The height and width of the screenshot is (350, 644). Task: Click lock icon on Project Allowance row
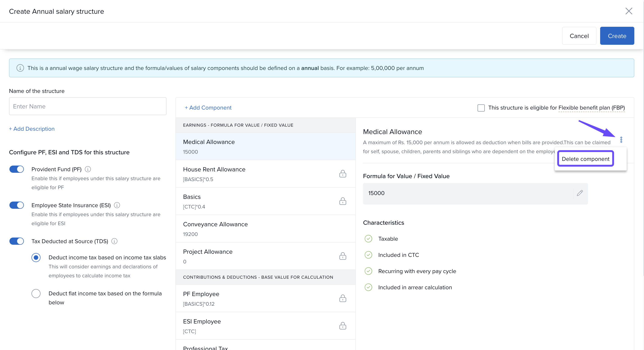pyautogui.click(x=343, y=256)
